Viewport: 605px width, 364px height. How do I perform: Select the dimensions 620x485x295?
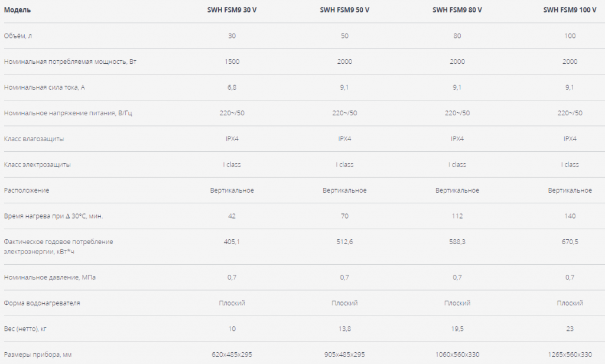tap(232, 355)
